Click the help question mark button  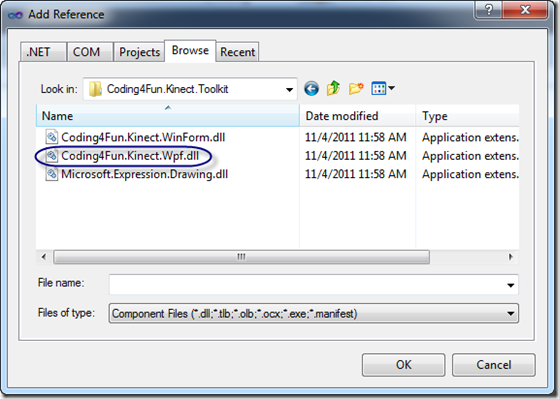tap(489, 10)
